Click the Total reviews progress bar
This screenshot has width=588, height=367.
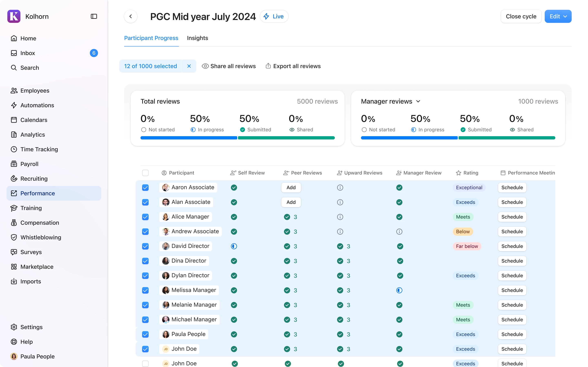[237, 138]
